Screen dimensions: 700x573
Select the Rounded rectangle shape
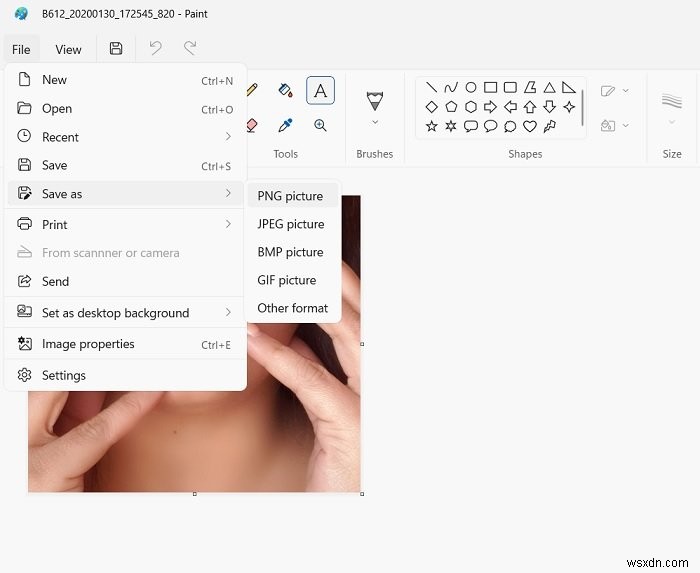[x=510, y=87]
